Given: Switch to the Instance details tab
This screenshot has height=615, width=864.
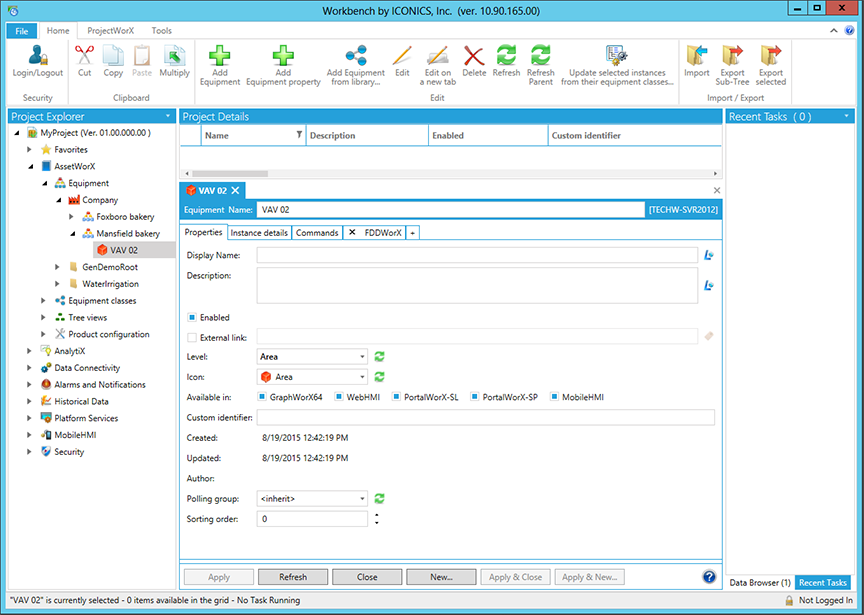Looking at the screenshot, I should click(x=259, y=233).
